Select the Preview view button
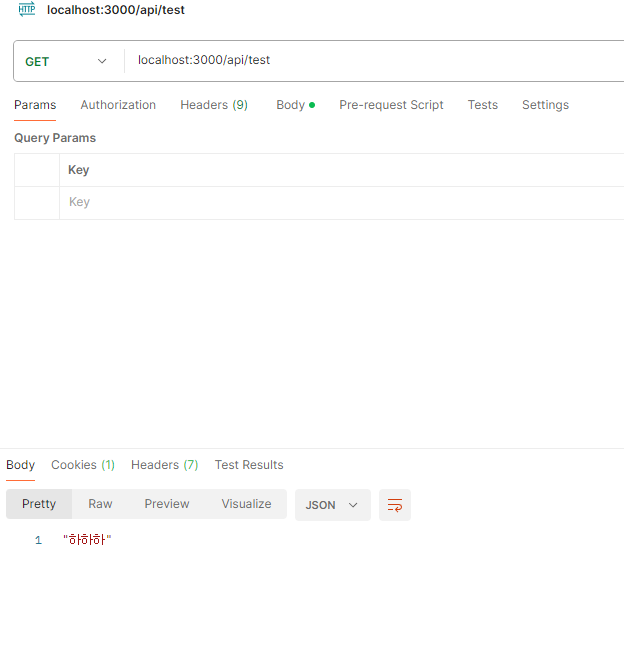This screenshot has height=656, width=624. point(167,504)
